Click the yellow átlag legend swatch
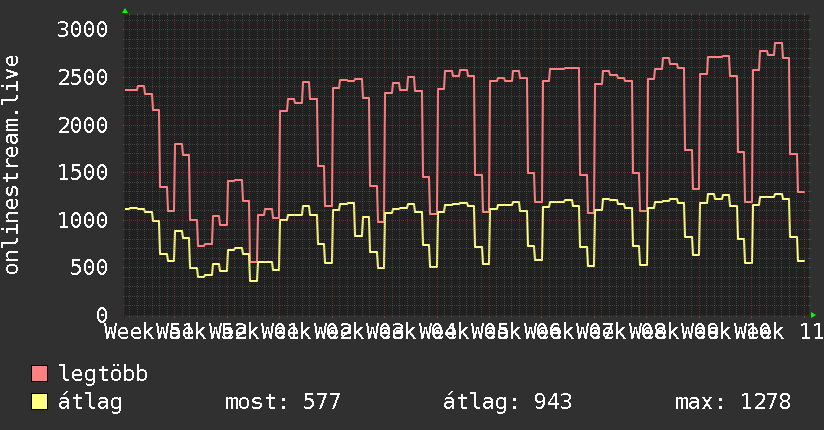This screenshot has width=824, height=430. 39,402
